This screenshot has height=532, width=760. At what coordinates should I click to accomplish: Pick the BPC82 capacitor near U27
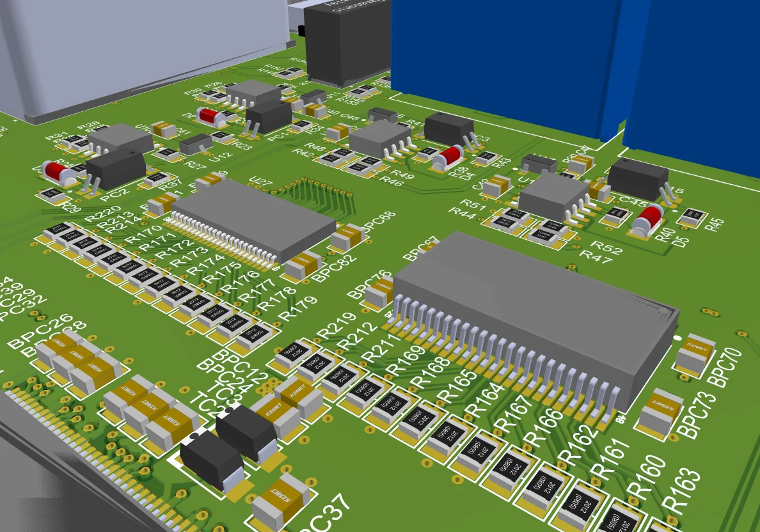point(303,265)
